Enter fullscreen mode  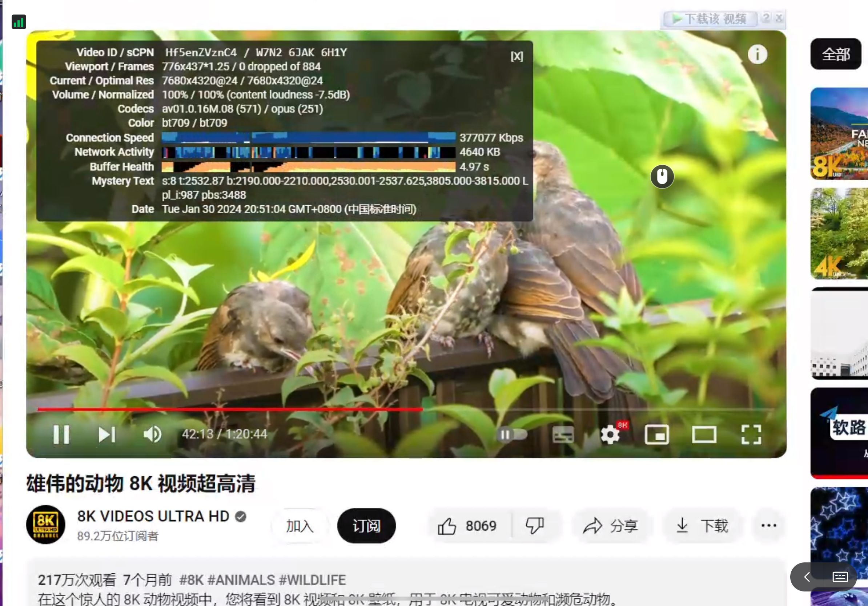tap(752, 435)
